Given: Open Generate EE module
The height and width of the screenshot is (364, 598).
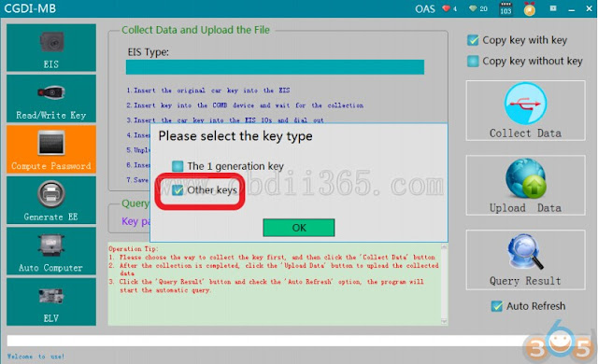Looking at the screenshot, I should (x=51, y=200).
